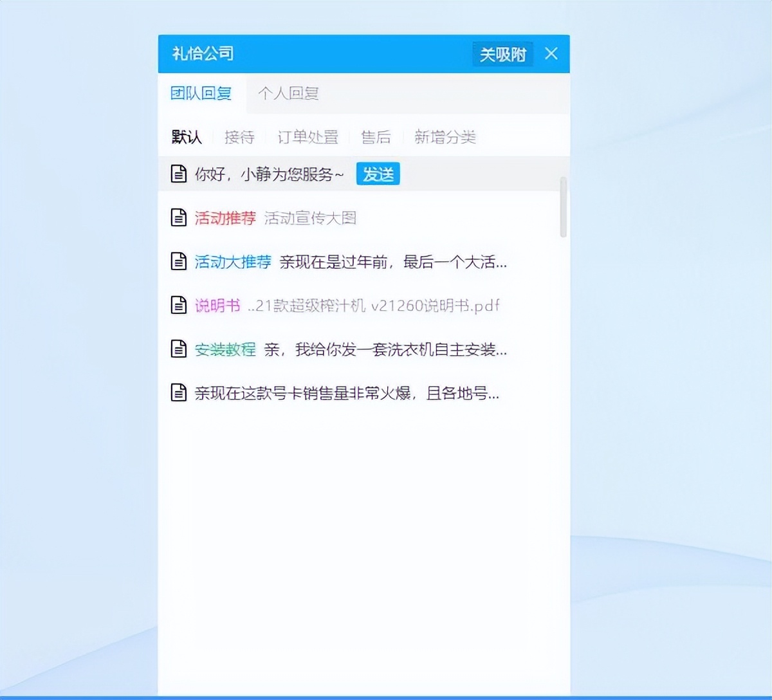
Task: Click the document icon beside 你好，小静为您服务
Action: tap(178, 173)
